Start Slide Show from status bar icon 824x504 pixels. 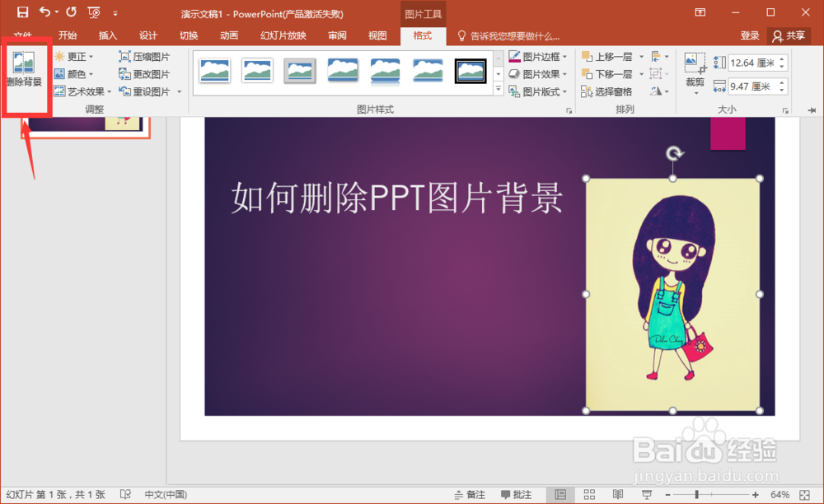pos(647,494)
